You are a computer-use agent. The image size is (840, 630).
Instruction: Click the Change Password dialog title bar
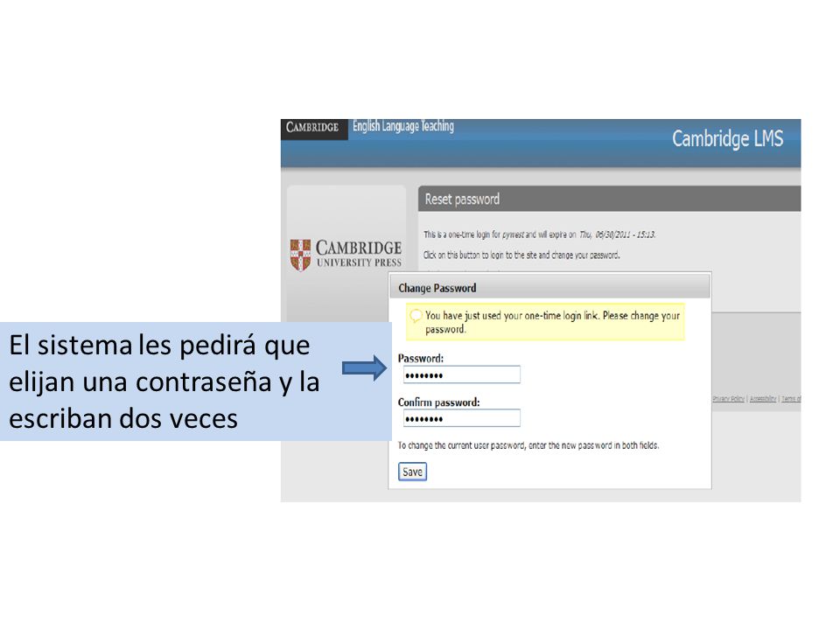point(549,288)
